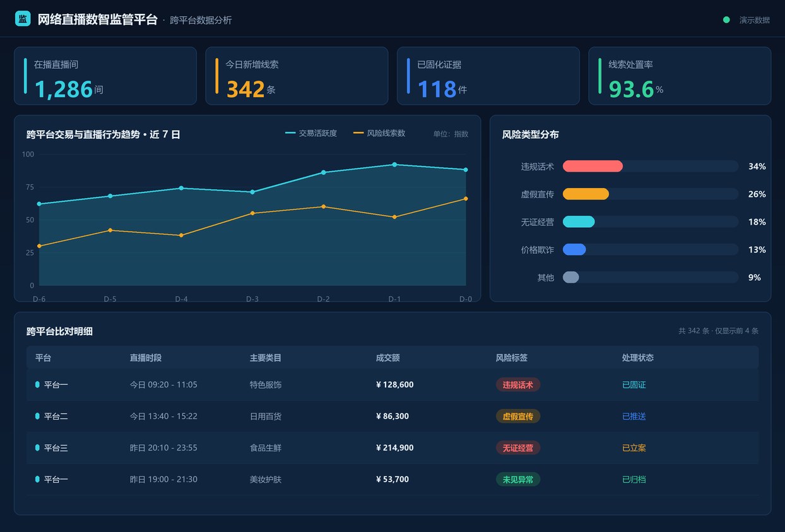Image resolution: width=785 pixels, height=532 pixels.
Task: Click the 风险标签 column header
Action: pyautogui.click(x=512, y=358)
